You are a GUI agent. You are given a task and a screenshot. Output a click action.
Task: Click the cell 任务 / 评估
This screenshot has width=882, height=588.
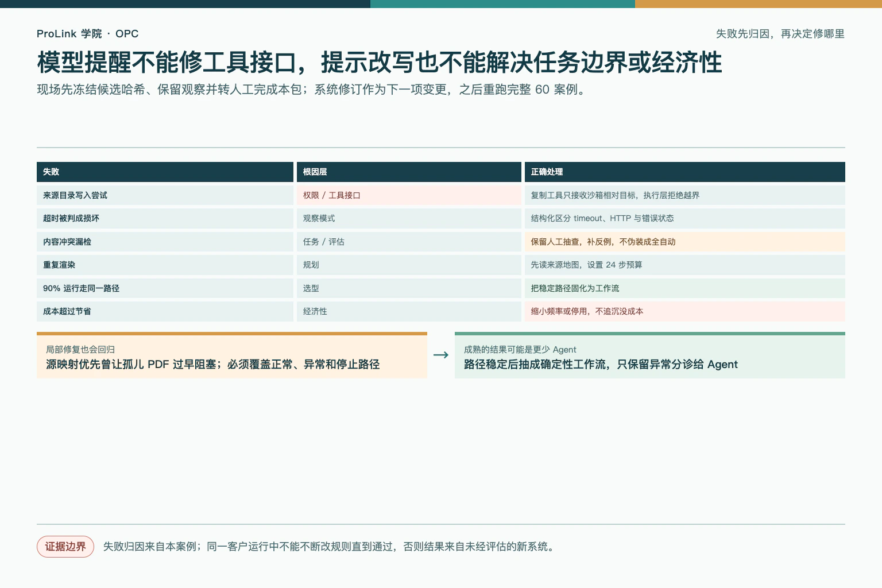pos(409,242)
